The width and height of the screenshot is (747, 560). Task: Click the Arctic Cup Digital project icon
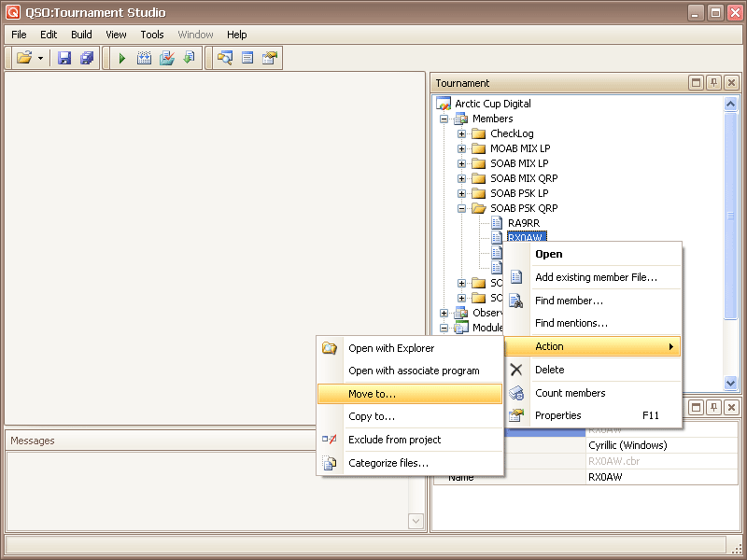pos(444,104)
